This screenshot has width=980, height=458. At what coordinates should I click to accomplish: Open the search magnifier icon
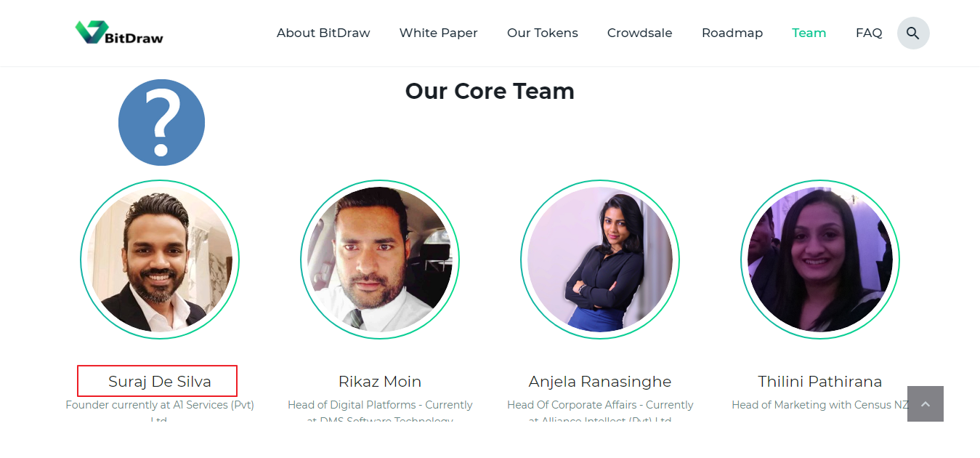click(x=913, y=33)
